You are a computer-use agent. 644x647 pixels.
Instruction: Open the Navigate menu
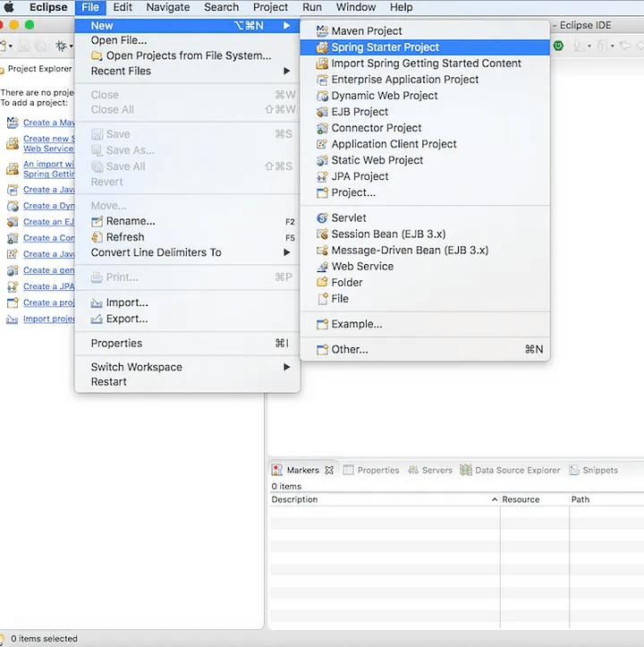click(x=167, y=7)
